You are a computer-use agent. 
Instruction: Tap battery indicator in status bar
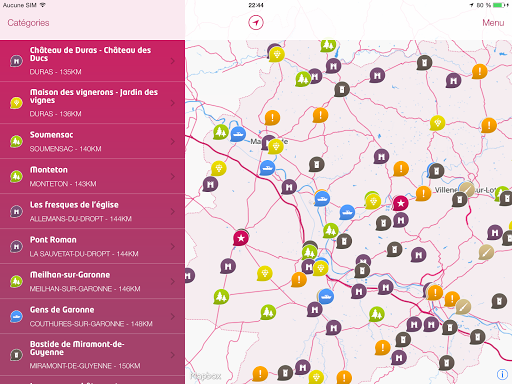click(499, 5)
